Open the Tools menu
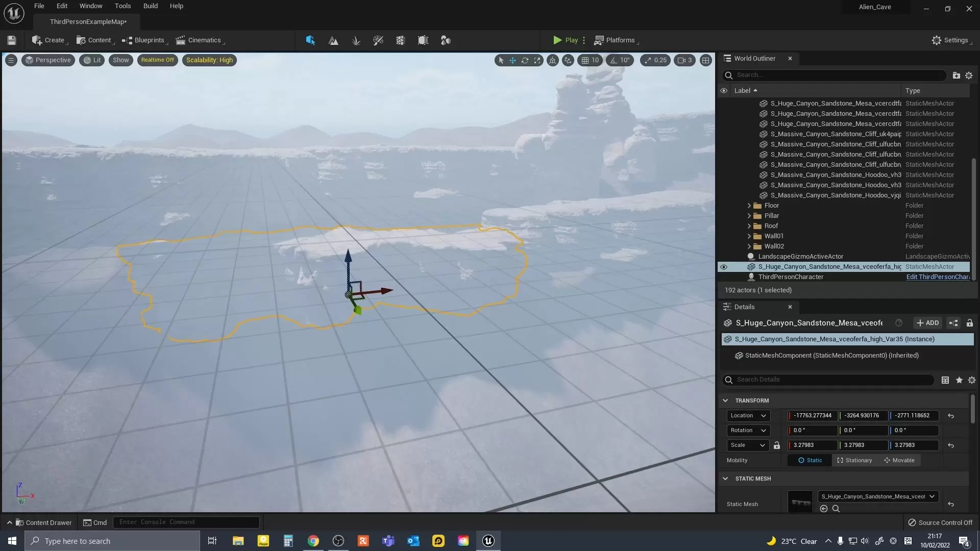This screenshot has height=551, width=980. click(x=122, y=6)
